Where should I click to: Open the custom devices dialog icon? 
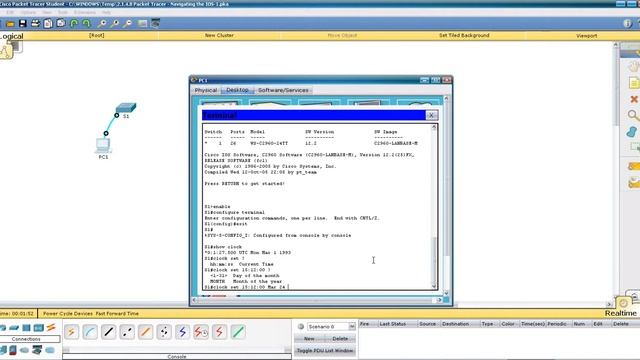(156, 24)
